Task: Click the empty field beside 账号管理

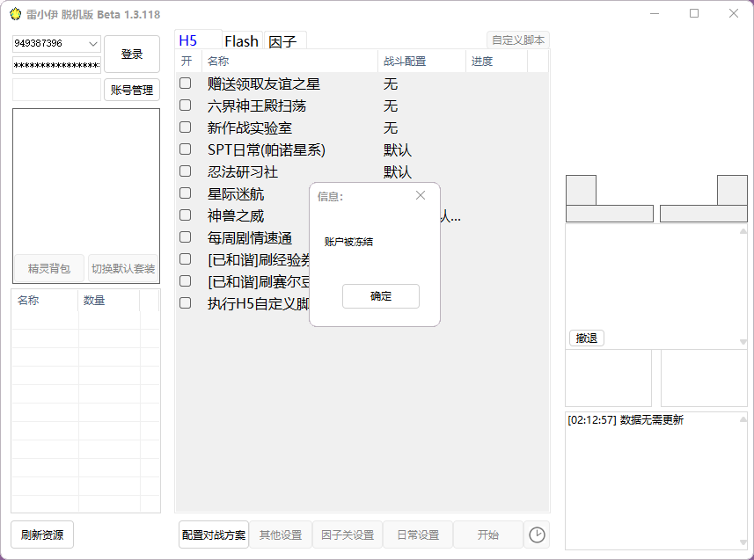Action: coord(56,90)
